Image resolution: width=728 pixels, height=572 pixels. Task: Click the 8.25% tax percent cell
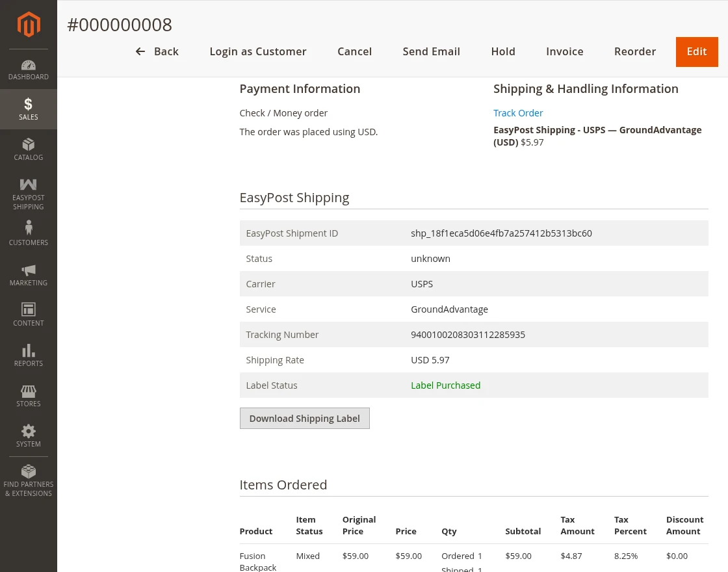point(625,556)
